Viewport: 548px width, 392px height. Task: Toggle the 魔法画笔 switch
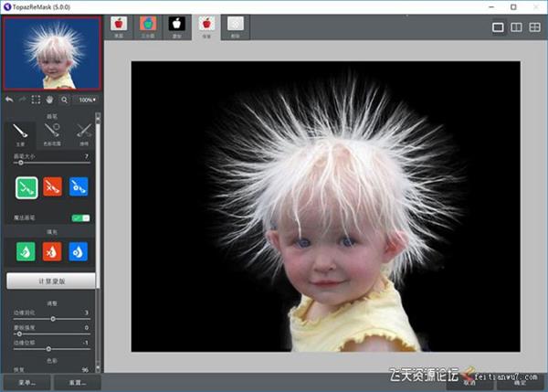point(80,218)
